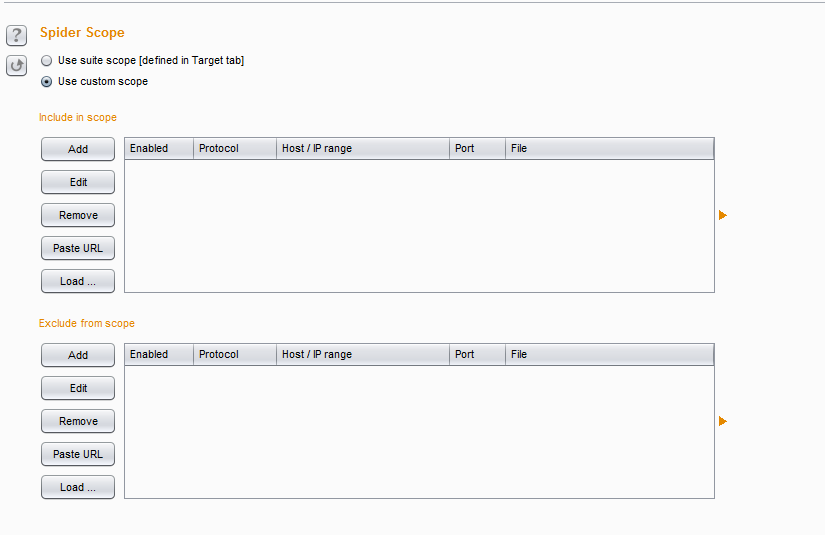The height and width of the screenshot is (535, 825).
Task: Click the restore defaults arrow icon
Action: tap(16, 66)
